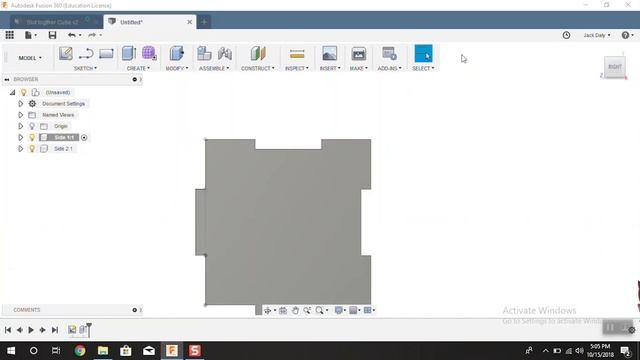Toggle visibility bulb of Origin folder
Viewport: 640px width, 360px height.
[32, 126]
